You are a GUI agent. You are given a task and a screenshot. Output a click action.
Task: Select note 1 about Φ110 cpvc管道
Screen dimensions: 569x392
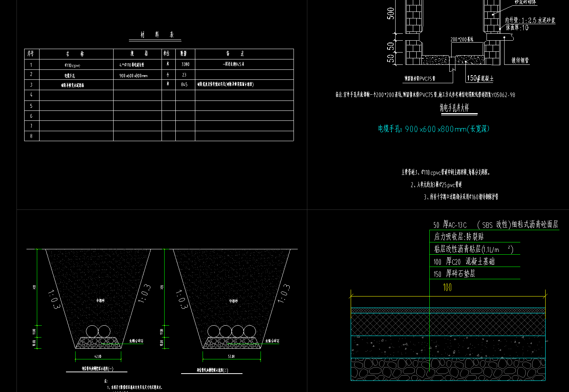click(445, 173)
